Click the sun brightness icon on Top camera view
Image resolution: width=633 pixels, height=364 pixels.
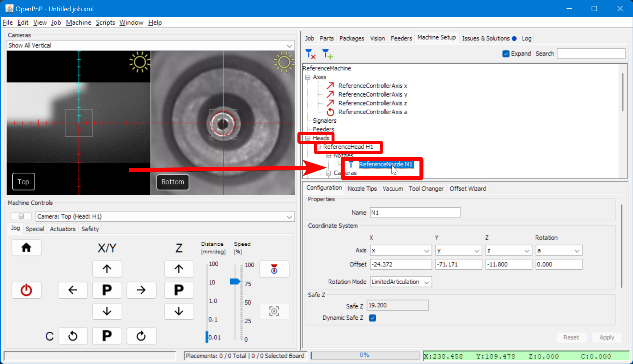(x=139, y=62)
